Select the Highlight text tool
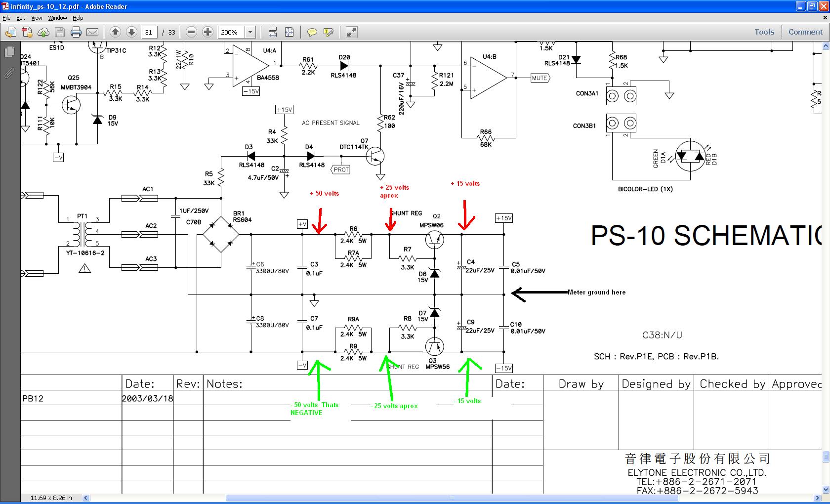Viewport: 830px width, 504px height. tap(328, 32)
